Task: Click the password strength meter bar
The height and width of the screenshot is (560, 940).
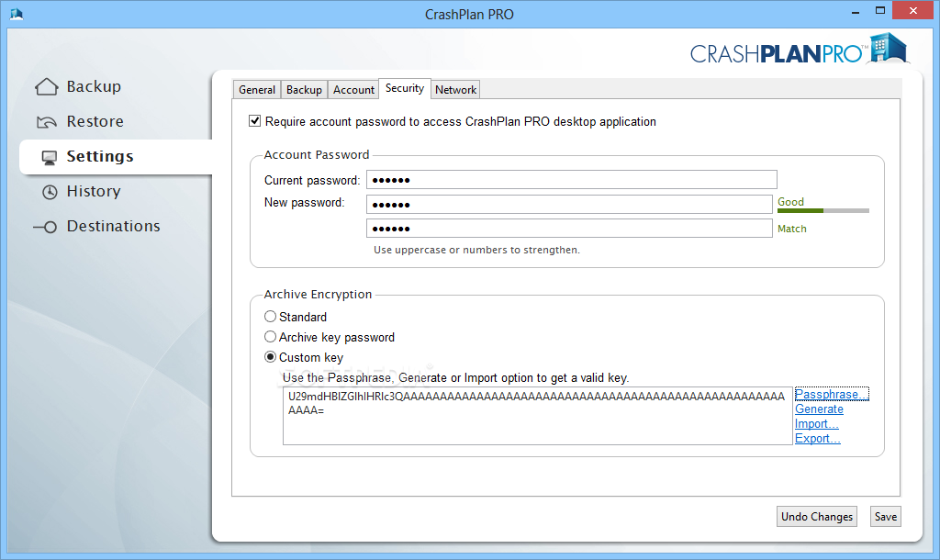Action: pyautogui.click(x=823, y=210)
